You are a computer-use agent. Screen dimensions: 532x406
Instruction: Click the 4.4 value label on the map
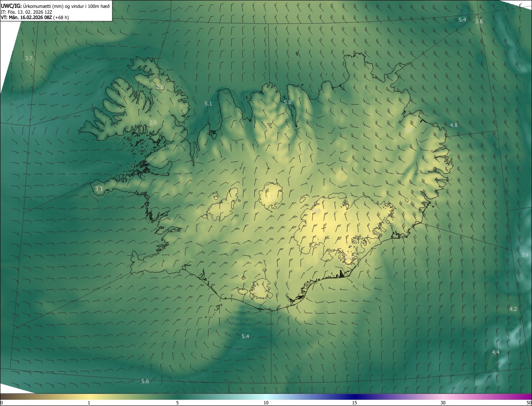click(x=495, y=352)
